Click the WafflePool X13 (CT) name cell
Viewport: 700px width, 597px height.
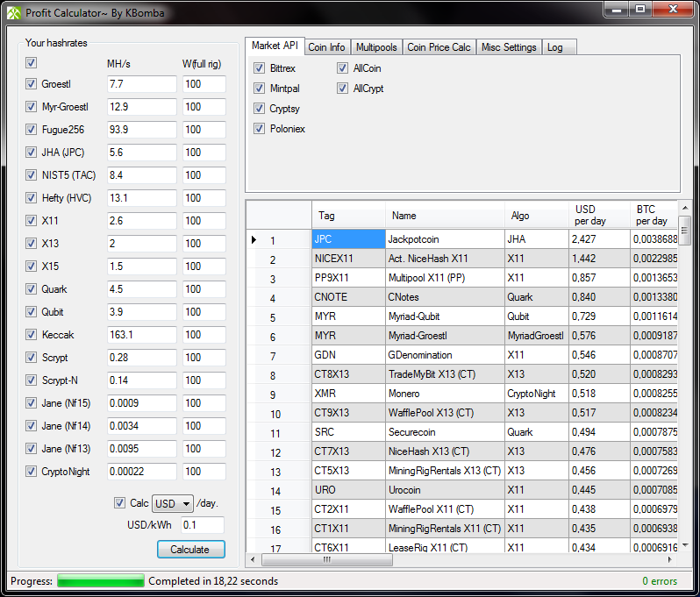[x=445, y=413]
